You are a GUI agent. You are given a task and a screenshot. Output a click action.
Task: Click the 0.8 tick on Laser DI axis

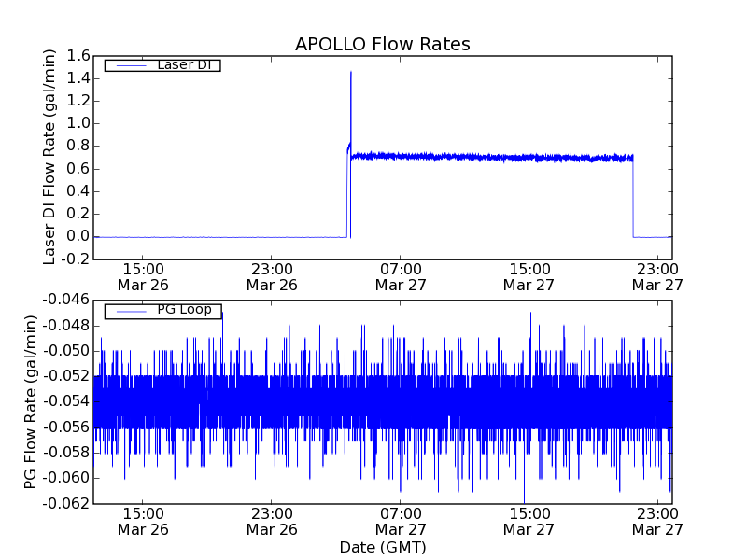(78, 147)
